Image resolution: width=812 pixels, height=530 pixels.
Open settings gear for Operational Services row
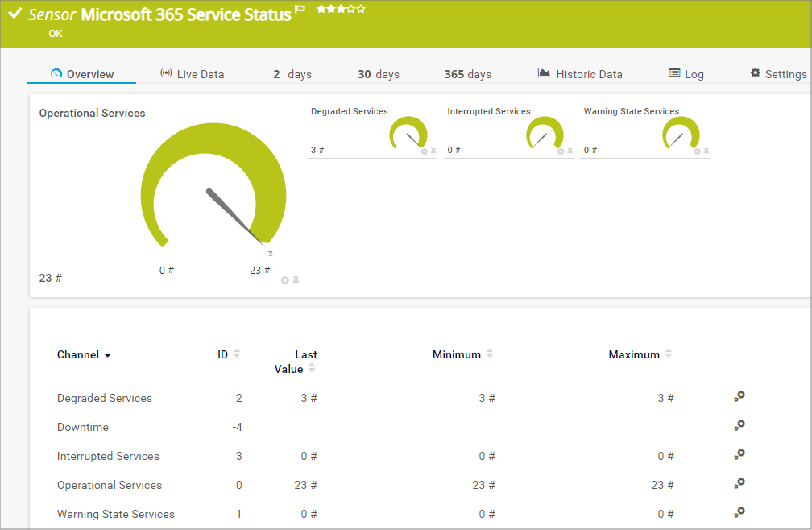pyautogui.click(x=739, y=483)
